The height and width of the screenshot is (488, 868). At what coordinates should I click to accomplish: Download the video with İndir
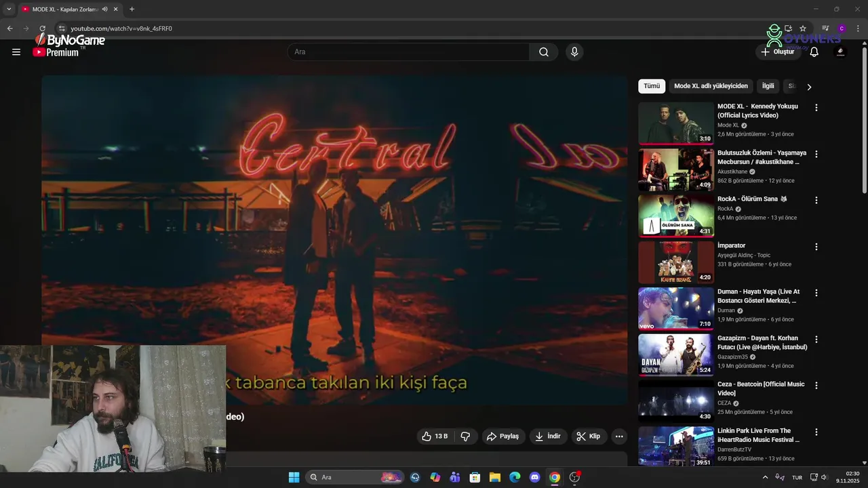click(x=548, y=436)
